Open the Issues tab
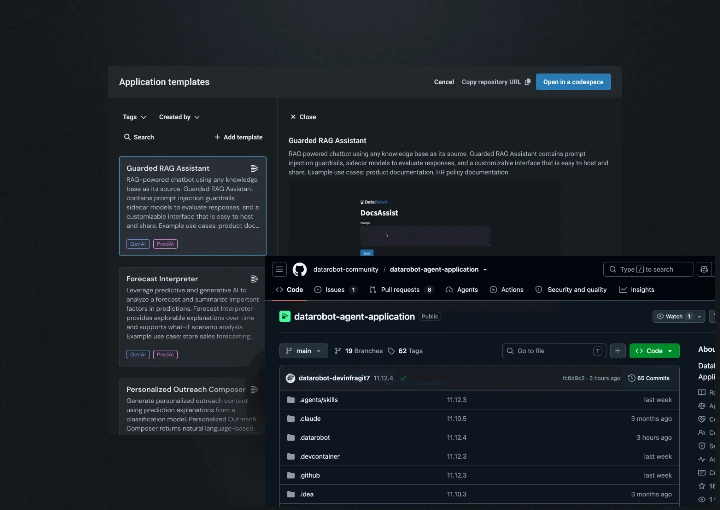720x510 pixels. click(335, 290)
